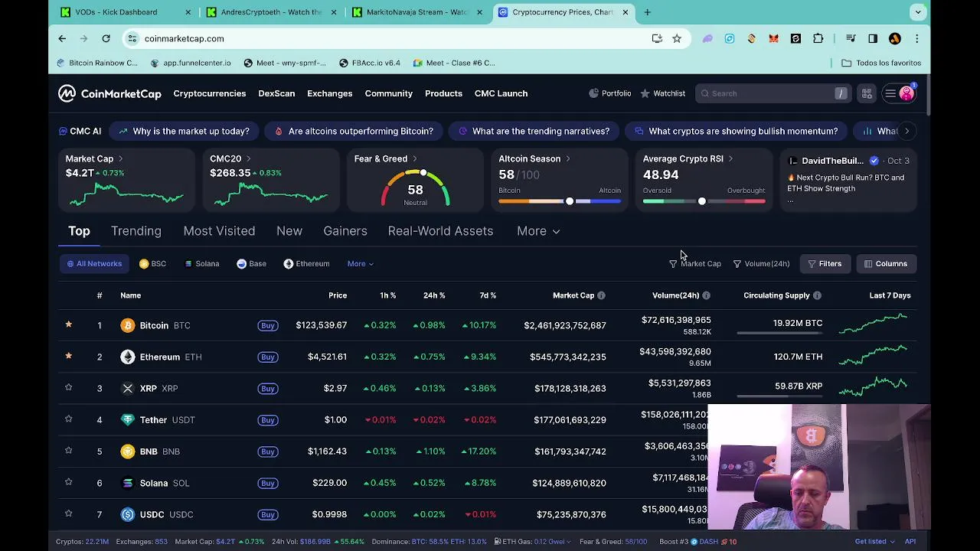
Task: Click the Buy button for Bitcoin
Action: pos(267,325)
